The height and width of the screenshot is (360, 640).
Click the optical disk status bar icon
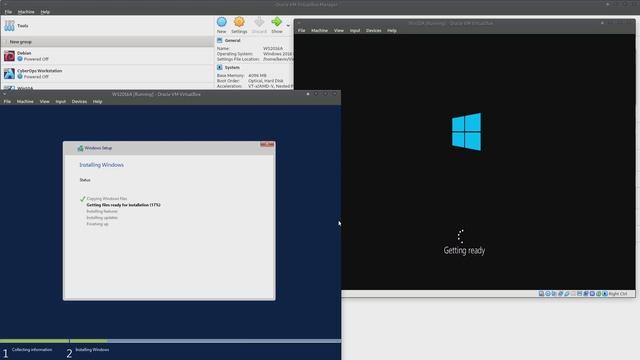tap(548, 293)
